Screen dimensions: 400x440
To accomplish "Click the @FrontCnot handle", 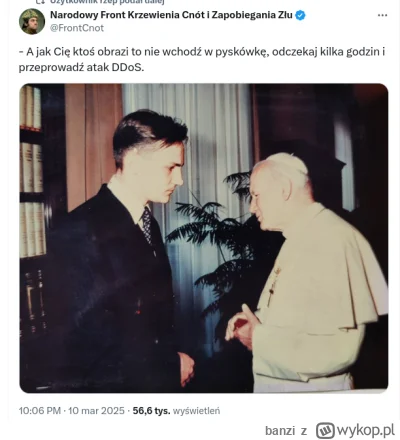I will click(77, 28).
